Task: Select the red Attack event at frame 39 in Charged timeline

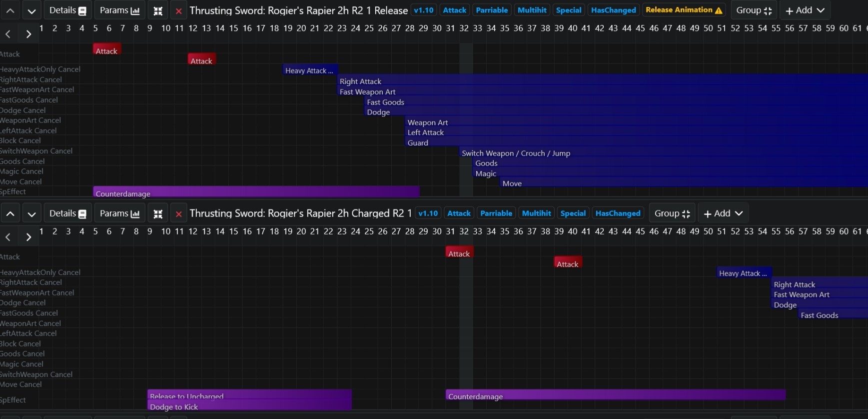Action: point(568,262)
